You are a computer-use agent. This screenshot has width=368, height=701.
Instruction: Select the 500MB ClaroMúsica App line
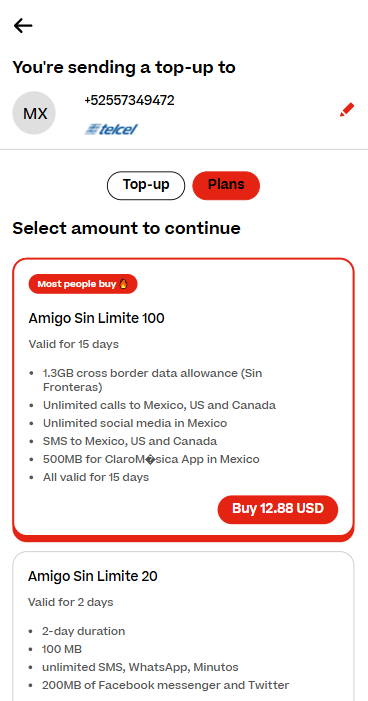(x=151, y=459)
